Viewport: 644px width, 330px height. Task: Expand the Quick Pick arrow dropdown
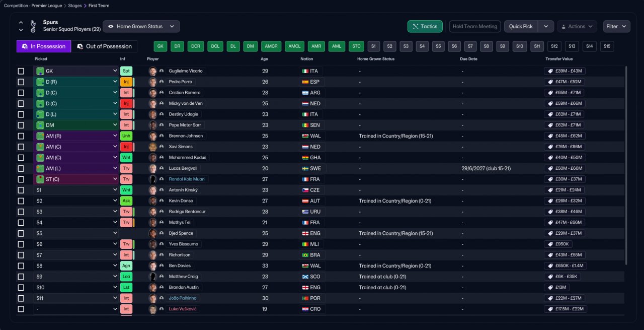546,26
